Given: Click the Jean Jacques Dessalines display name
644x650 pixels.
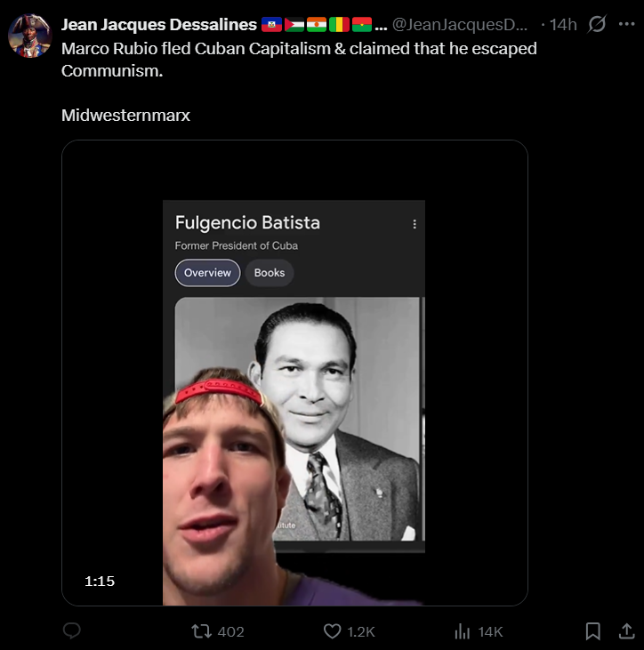Looking at the screenshot, I should coord(158,25).
